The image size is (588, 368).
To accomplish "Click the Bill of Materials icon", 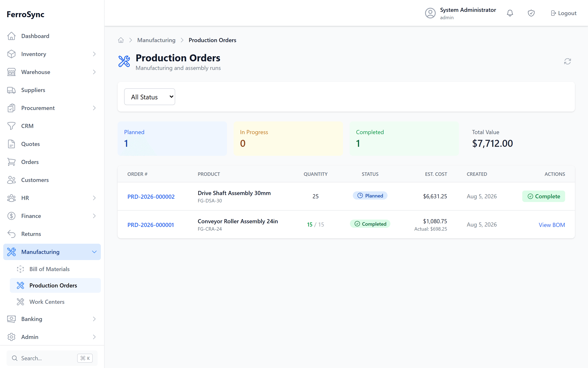I will click(20, 269).
